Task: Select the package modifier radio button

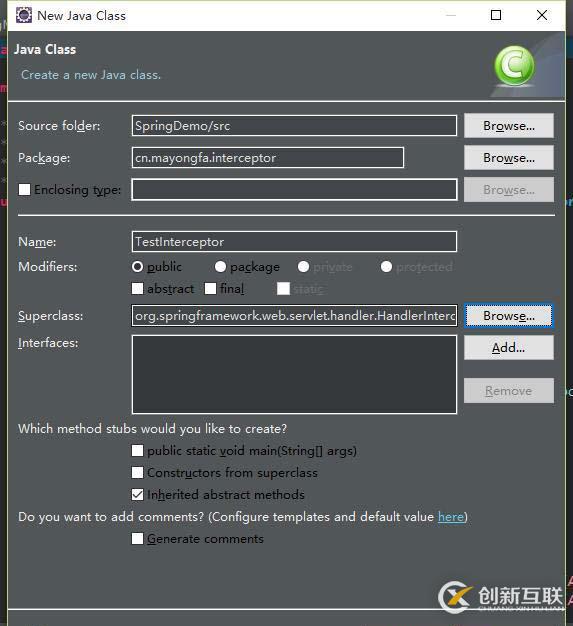Action: click(x=220, y=267)
